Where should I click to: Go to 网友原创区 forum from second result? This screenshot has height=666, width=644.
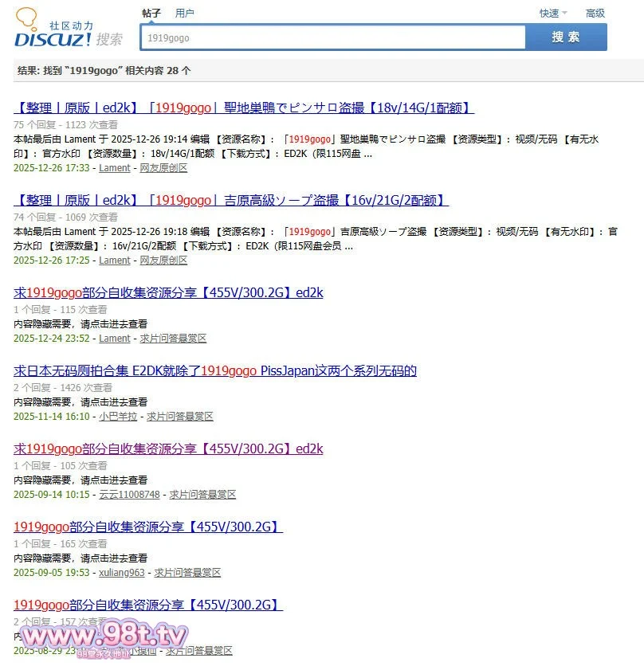click(163, 261)
